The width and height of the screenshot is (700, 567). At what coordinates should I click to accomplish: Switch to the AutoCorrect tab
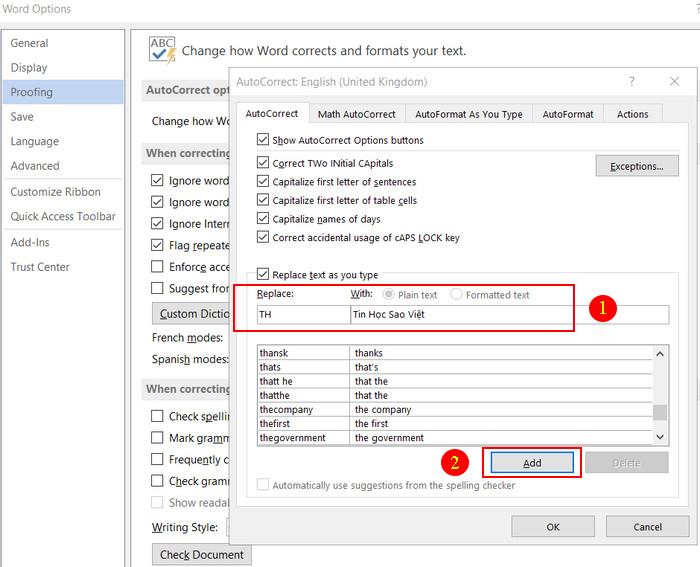click(272, 113)
